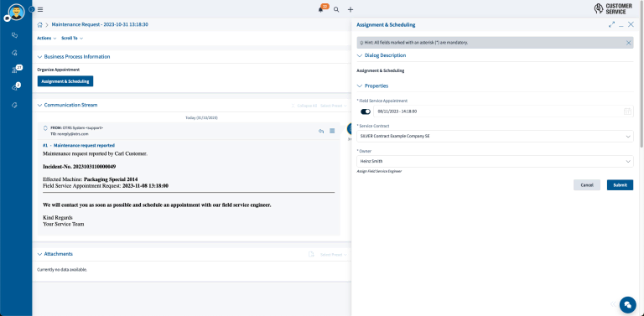Click the Collapse All icon in Communication Stream

[x=293, y=106]
